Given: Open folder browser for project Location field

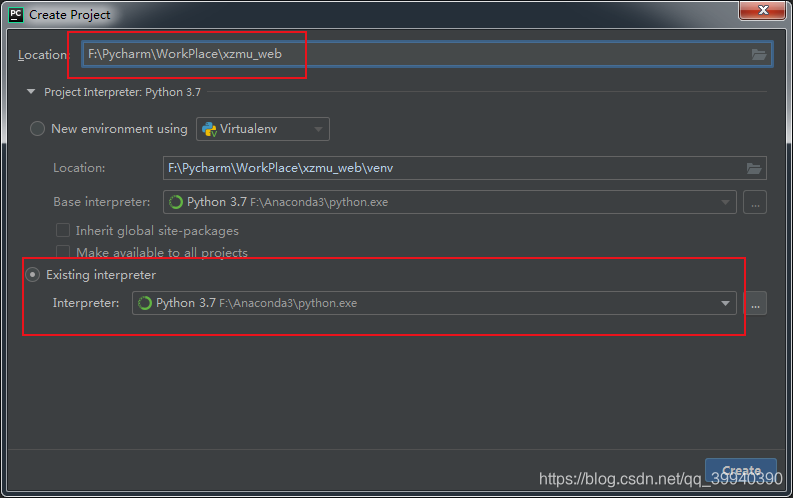Looking at the screenshot, I should point(759,55).
